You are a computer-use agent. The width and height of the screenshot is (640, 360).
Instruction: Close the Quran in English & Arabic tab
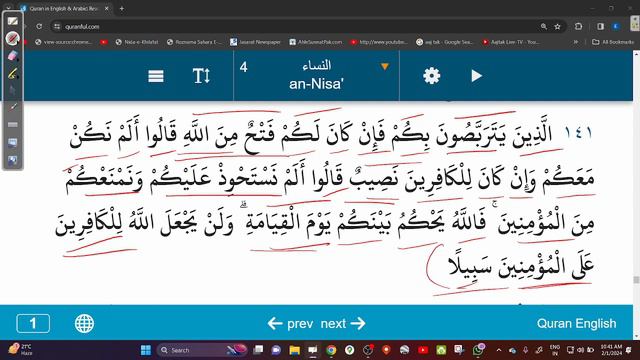[x=107, y=8]
